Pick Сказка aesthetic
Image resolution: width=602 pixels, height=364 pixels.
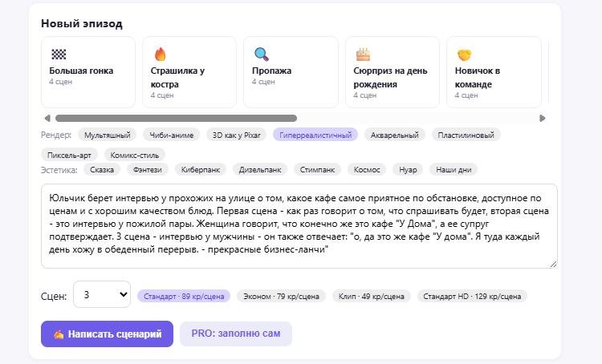tap(102, 169)
